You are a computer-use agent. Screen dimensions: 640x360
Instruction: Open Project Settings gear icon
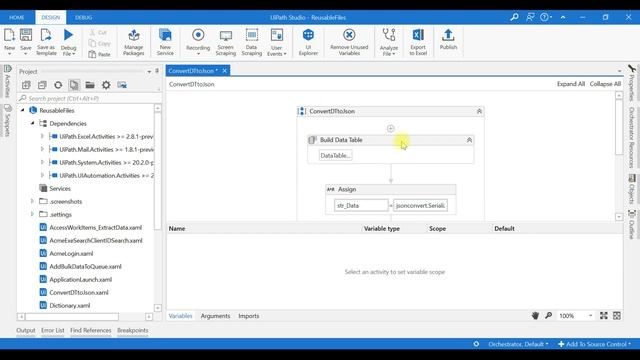[x=106, y=85]
